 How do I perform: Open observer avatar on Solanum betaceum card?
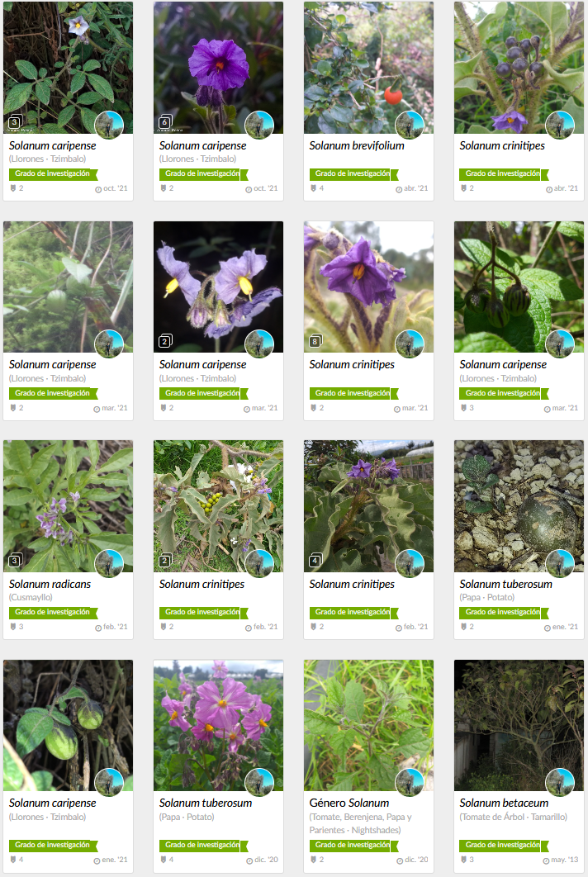pyautogui.click(x=559, y=782)
